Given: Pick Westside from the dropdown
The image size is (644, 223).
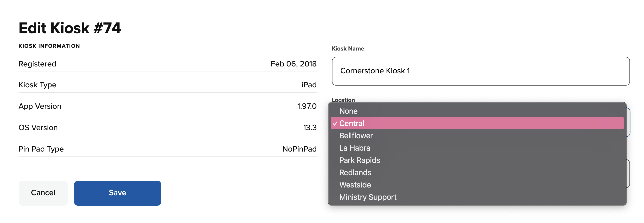Looking at the screenshot, I should (x=355, y=185).
